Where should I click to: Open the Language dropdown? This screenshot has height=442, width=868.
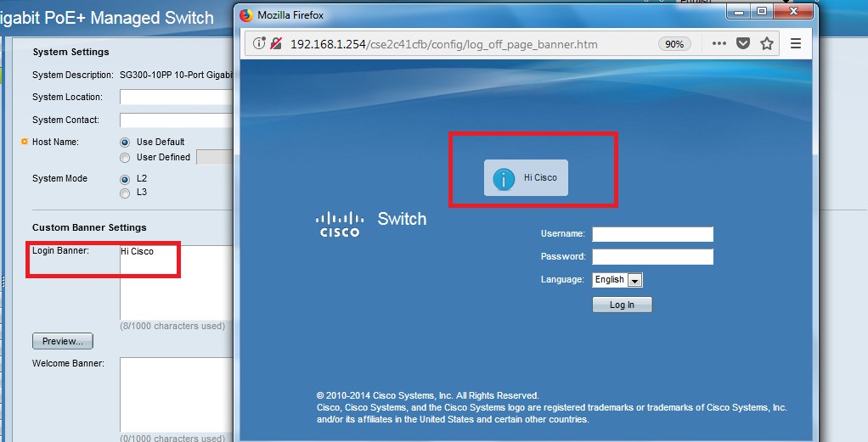pyautogui.click(x=617, y=280)
